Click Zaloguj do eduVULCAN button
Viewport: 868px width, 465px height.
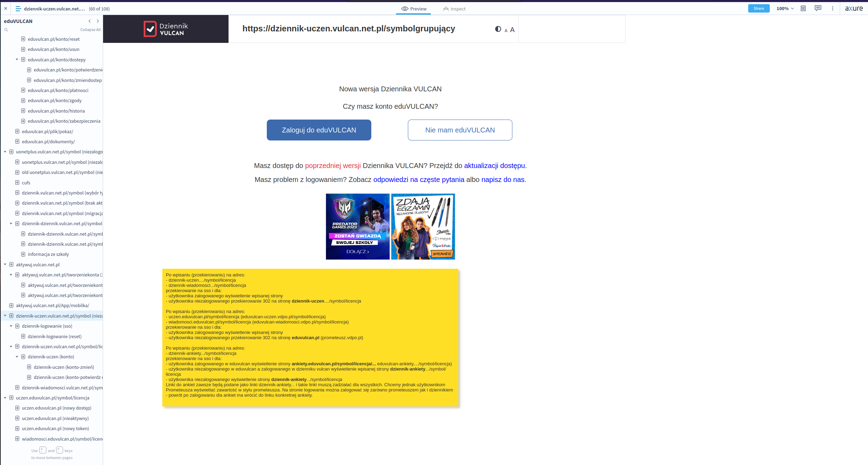point(319,130)
